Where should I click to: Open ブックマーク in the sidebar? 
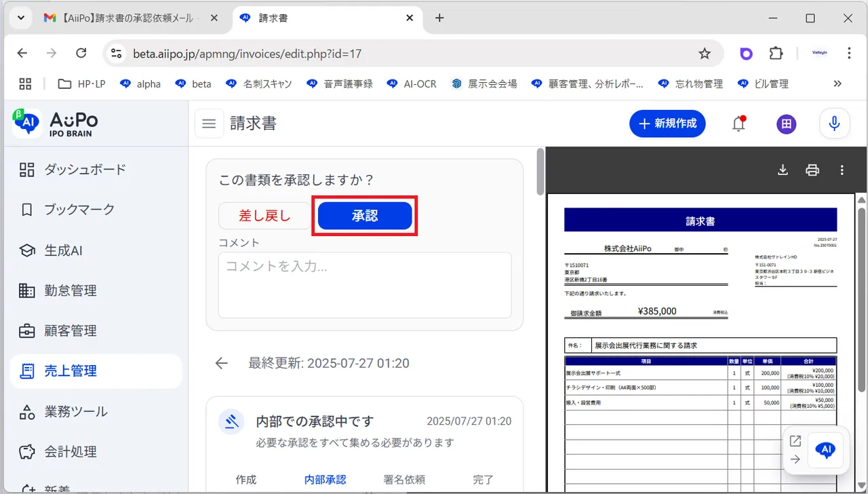pyautogui.click(x=96, y=210)
